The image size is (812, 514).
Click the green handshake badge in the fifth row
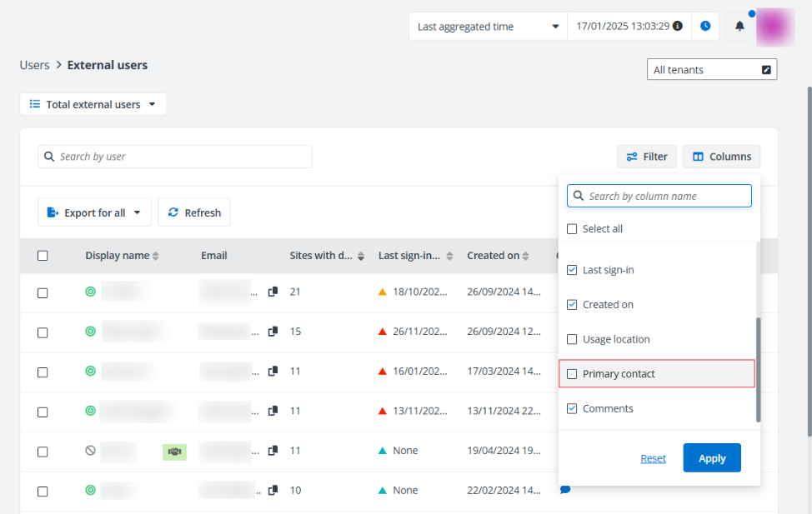174,452
